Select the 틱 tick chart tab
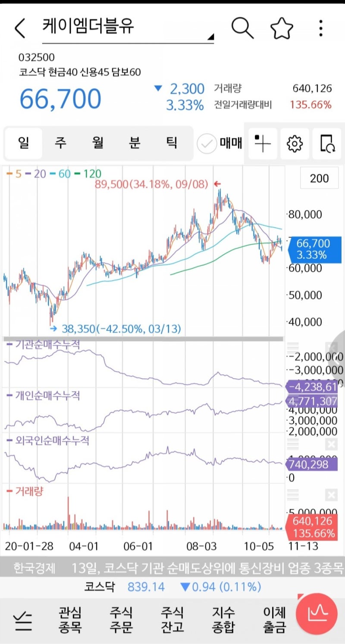Screen dimensions: 345x644 (x=172, y=143)
